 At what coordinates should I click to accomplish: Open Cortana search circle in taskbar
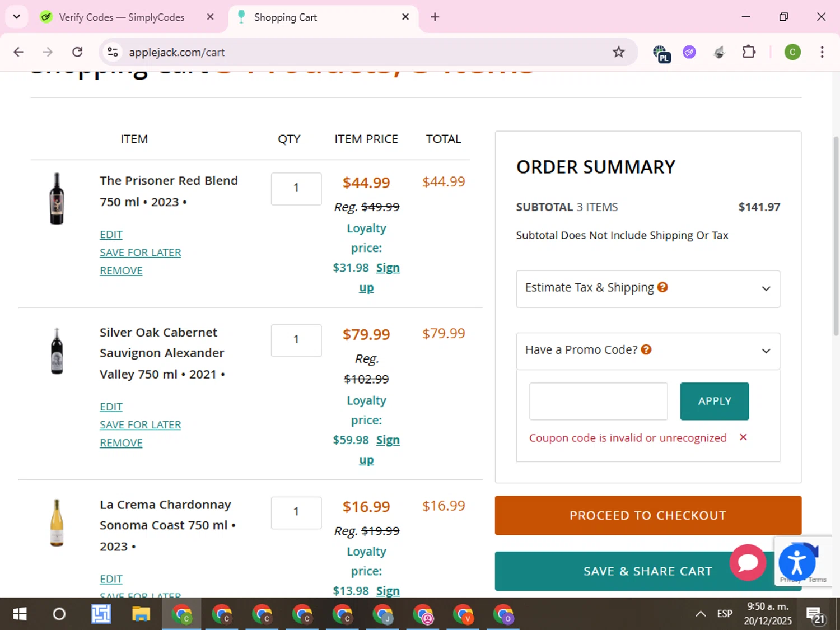point(59,614)
